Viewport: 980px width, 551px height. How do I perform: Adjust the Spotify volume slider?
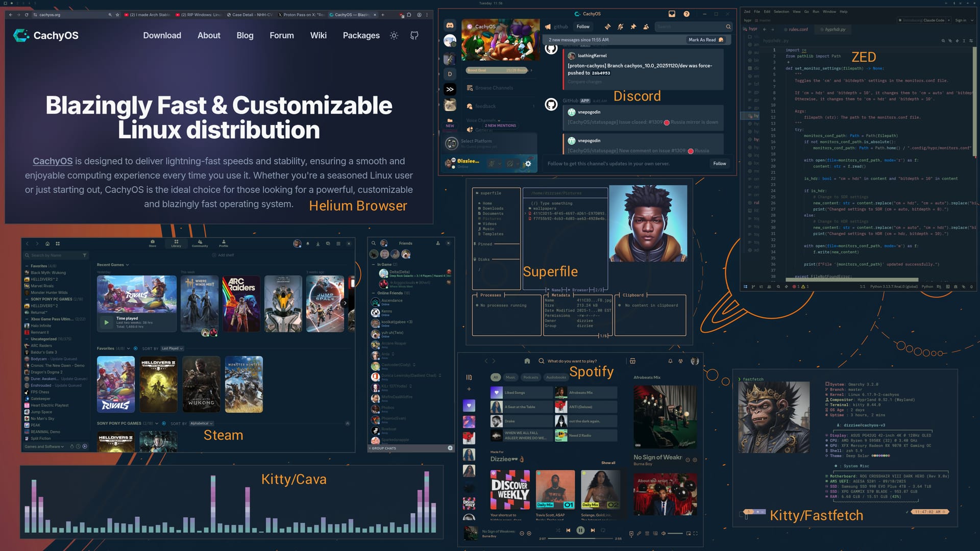click(675, 534)
